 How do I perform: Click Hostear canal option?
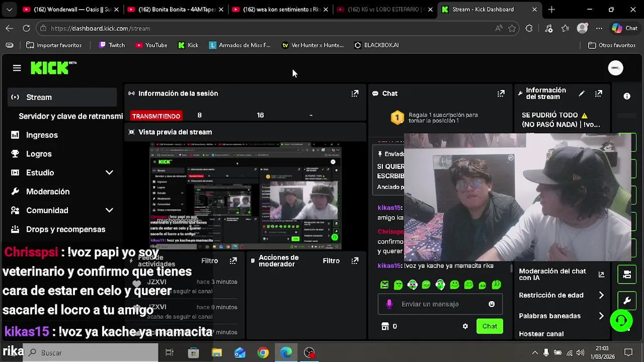[541, 334]
